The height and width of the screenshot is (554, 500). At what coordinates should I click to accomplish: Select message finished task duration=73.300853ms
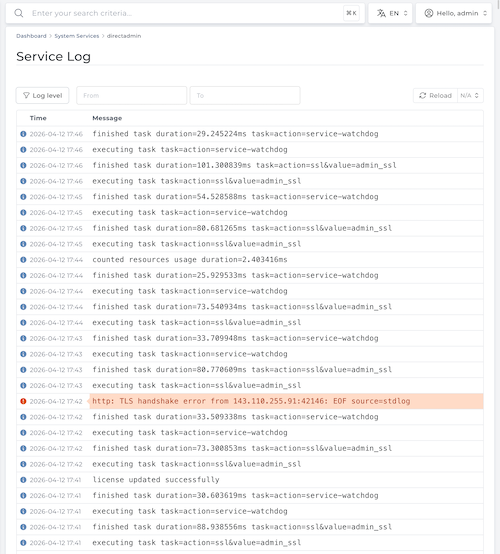(242, 448)
